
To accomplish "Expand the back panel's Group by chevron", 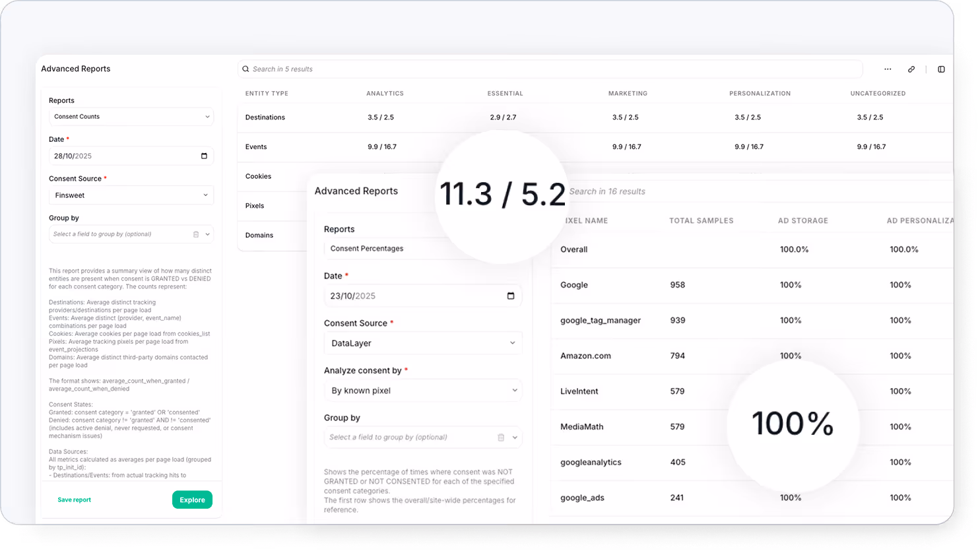I will click(x=207, y=234).
